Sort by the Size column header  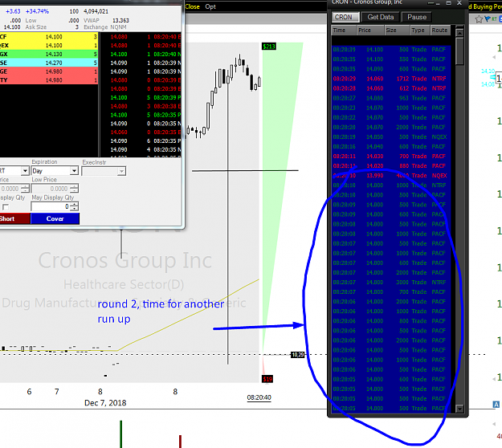click(x=397, y=31)
